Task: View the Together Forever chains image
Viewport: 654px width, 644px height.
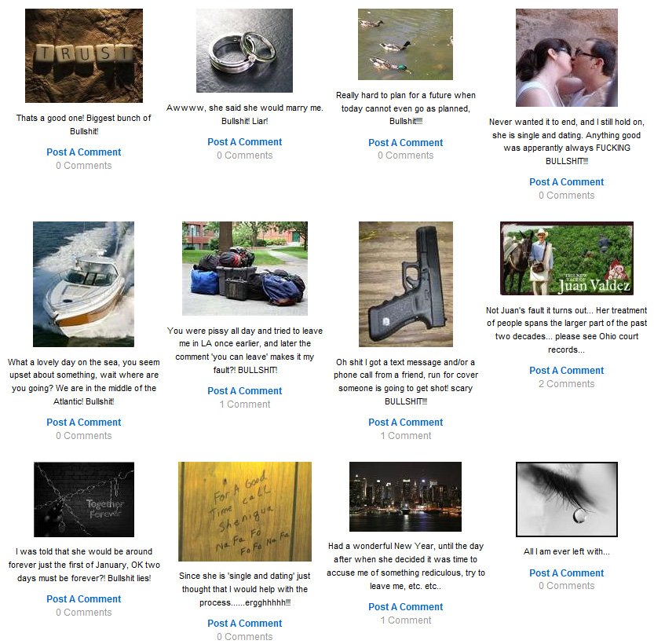Action: point(84,499)
